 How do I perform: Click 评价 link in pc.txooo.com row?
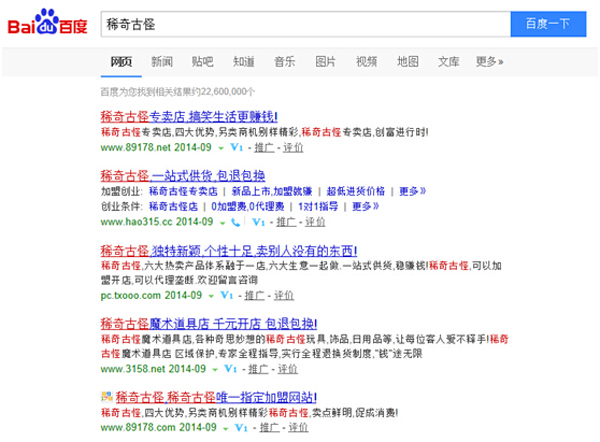[284, 295]
